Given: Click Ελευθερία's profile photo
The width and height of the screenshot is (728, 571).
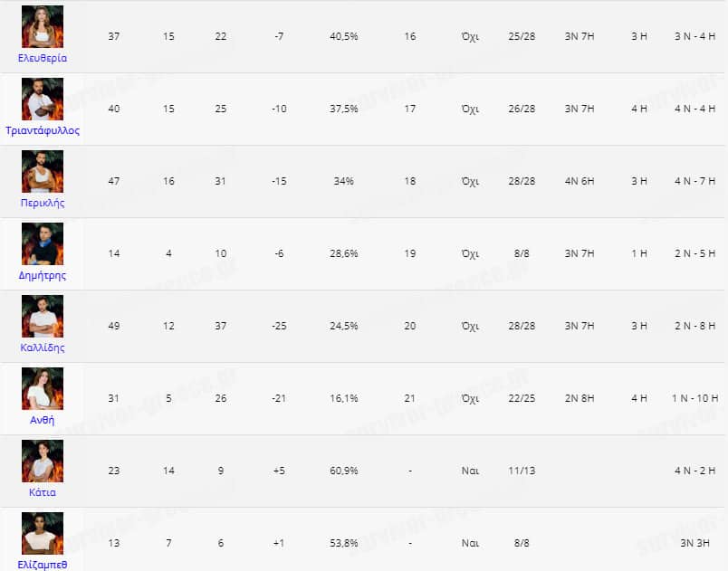Looking at the screenshot, I should click(x=43, y=26).
